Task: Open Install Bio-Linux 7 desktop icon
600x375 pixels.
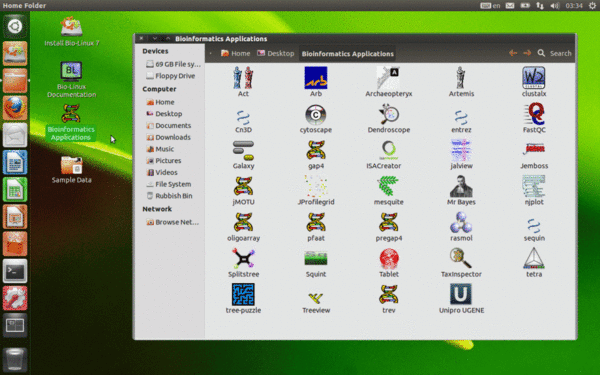Action: (x=72, y=31)
